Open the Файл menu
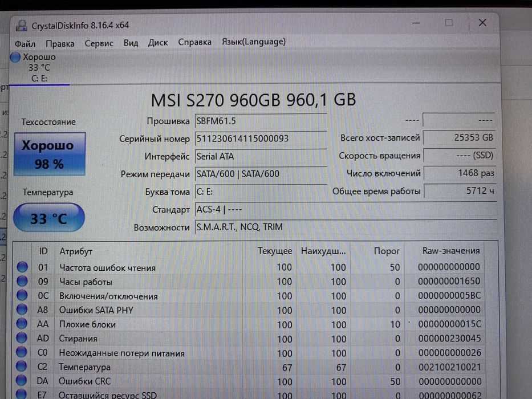Screen dimensions: 532x399 coord(25,44)
